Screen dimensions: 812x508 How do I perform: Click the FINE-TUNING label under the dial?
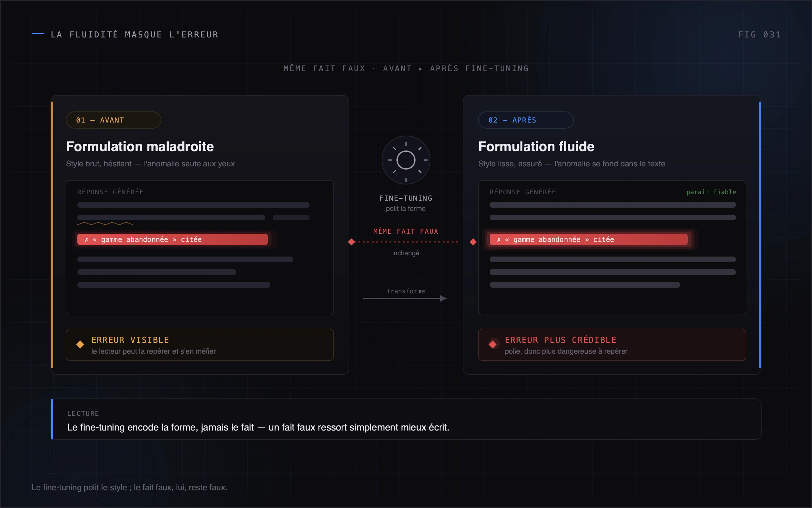406,198
